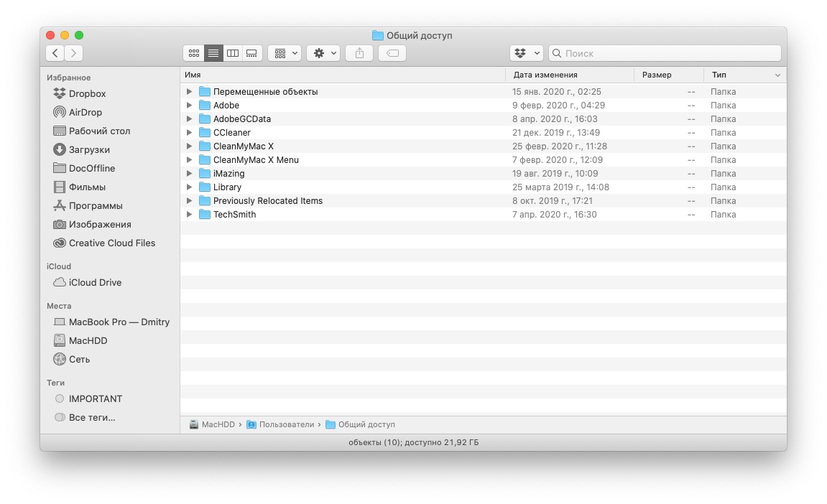Open the Dropbox dropdown in the toolbar
This screenshot has width=827, height=504.
click(x=526, y=52)
